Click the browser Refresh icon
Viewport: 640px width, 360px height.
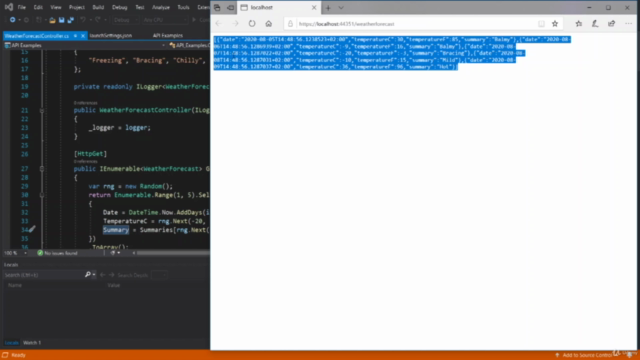252,24
